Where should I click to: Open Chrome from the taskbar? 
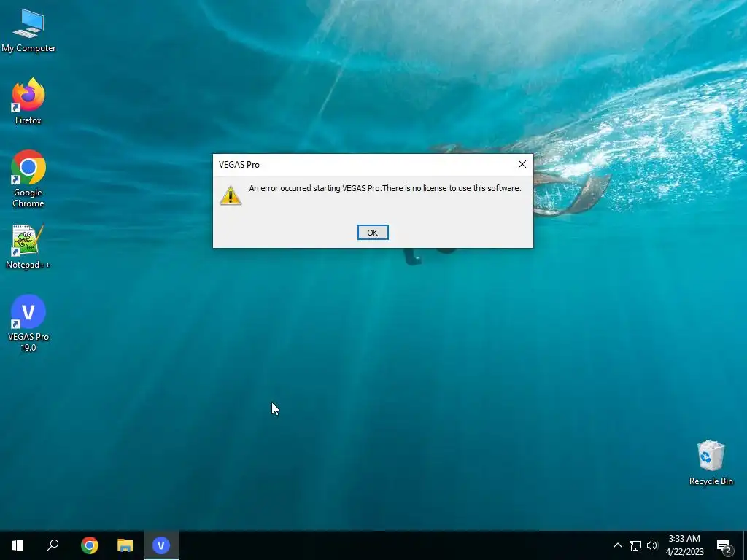pos(90,545)
